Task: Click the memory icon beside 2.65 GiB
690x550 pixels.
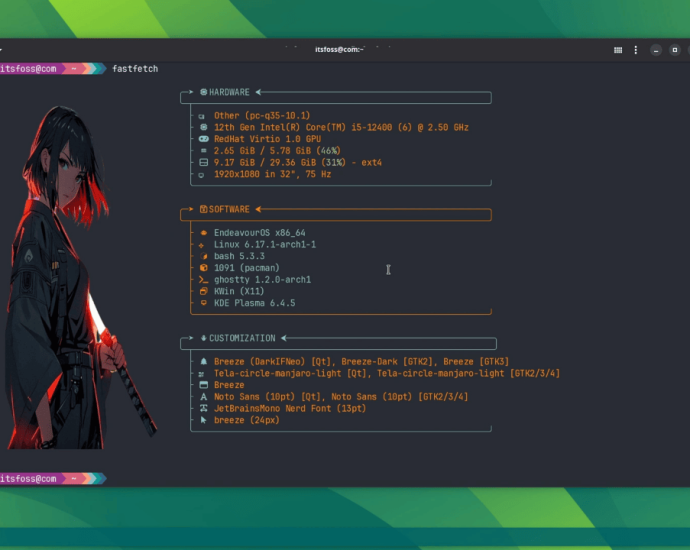Action: coord(203,150)
